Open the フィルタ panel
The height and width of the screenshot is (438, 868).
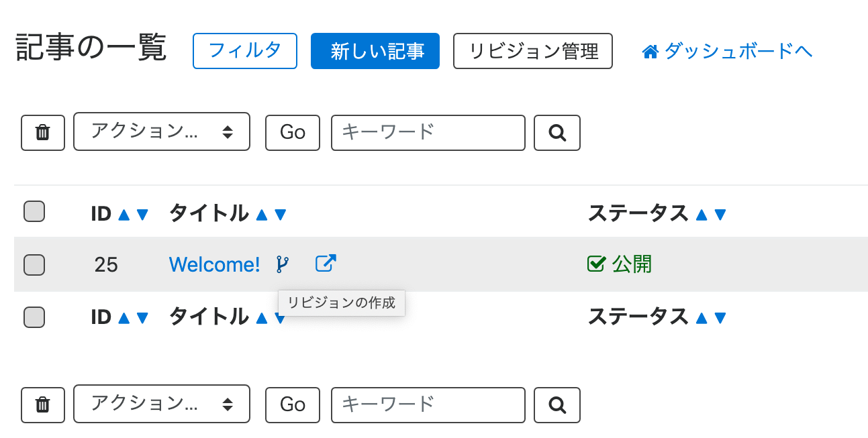(x=245, y=51)
